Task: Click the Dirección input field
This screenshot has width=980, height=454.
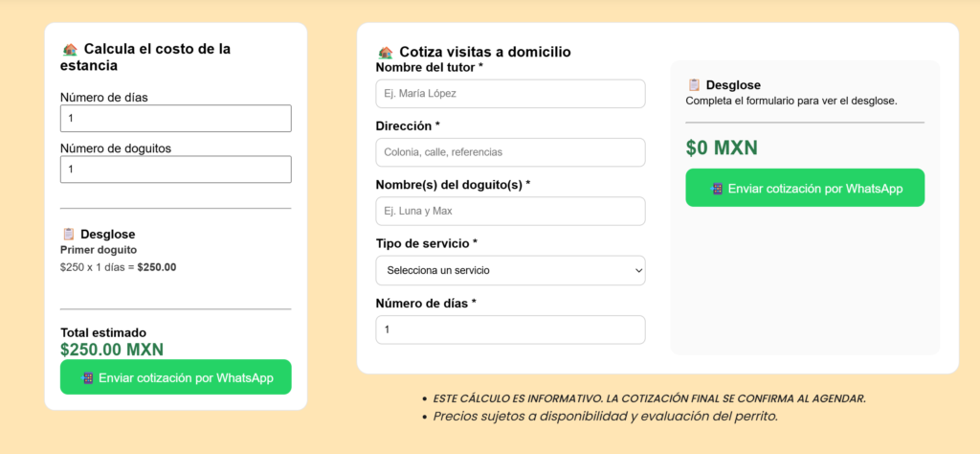Action: pyautogui.click(x=510, y=152)
